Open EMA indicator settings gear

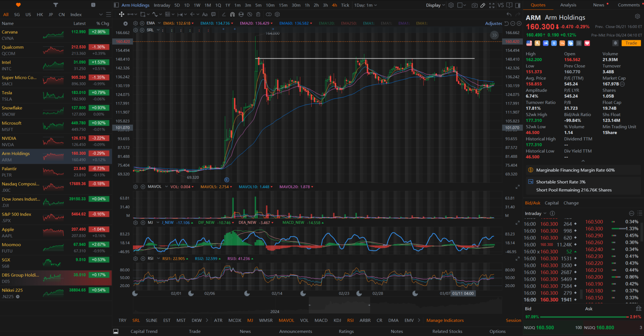(x=136, y=23)
